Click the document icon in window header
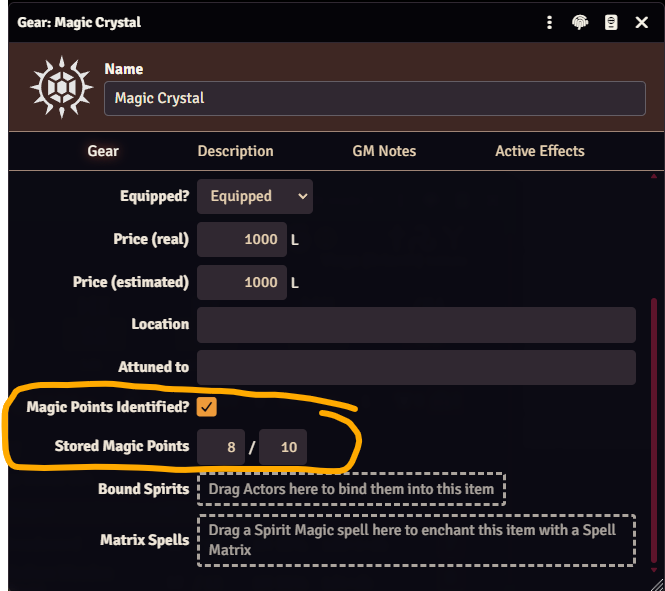The width and height of the screenshot is (665, 591). click(611, 22)
